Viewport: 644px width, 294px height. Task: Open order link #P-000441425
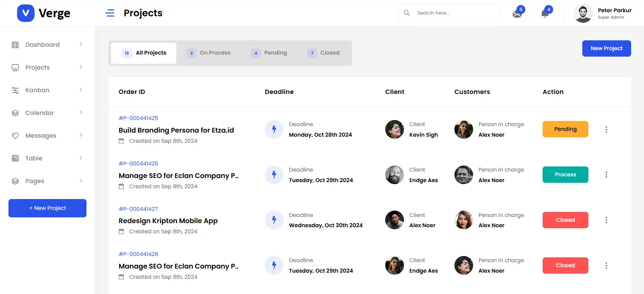[x=138, y=118]
